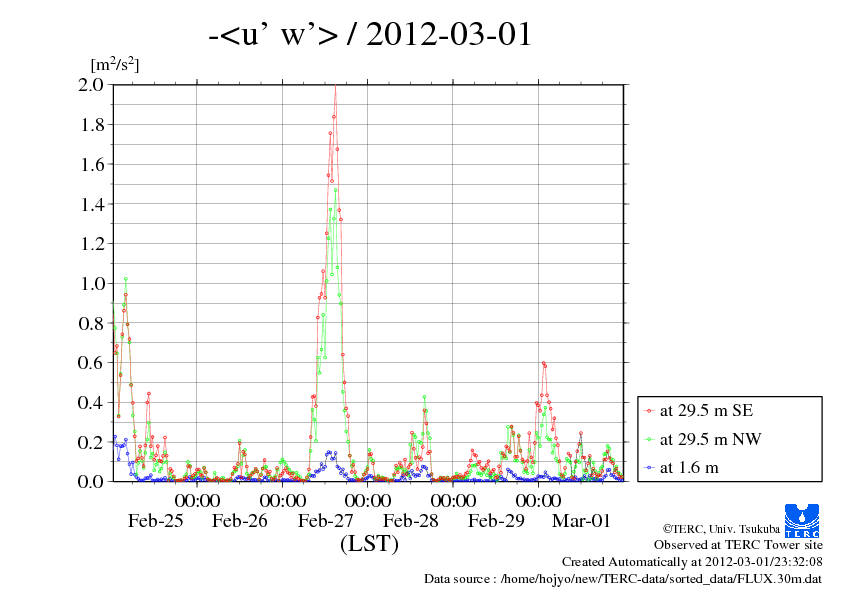842x595 pixels.
Task: Click the y-axis value 0.8
Action: 91,323
